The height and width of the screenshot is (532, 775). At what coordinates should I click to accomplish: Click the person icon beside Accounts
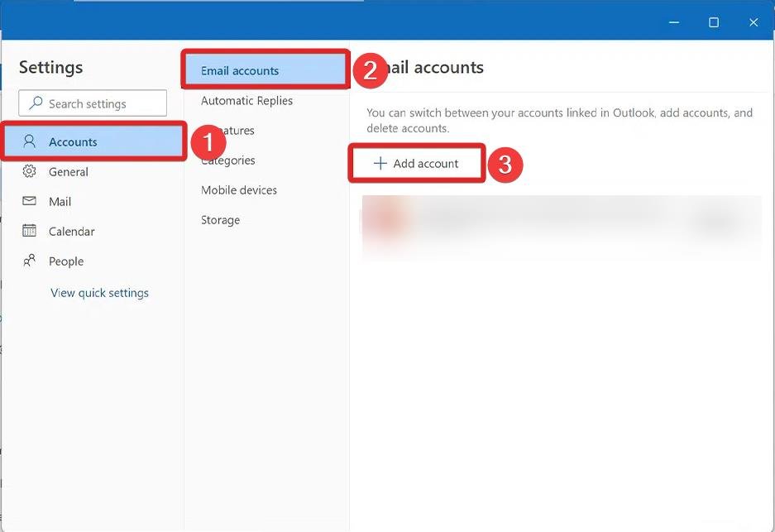click(30, 141)
